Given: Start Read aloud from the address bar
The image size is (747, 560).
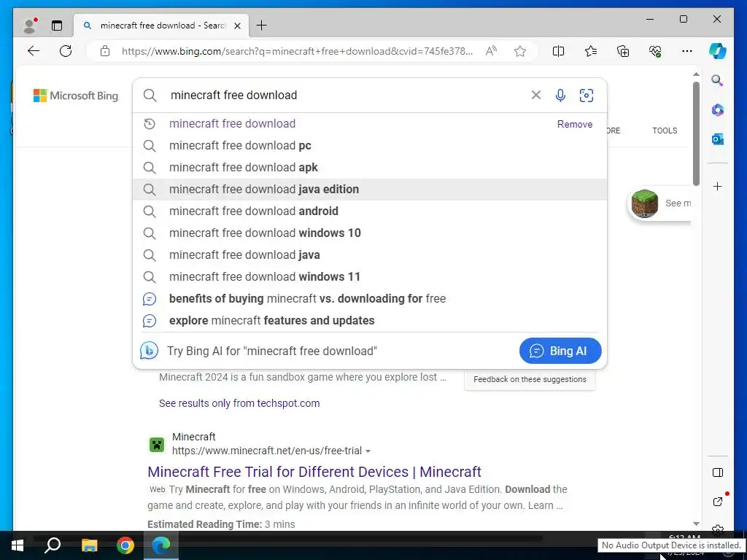Looking at the screenshot, I should coord(491,51).
